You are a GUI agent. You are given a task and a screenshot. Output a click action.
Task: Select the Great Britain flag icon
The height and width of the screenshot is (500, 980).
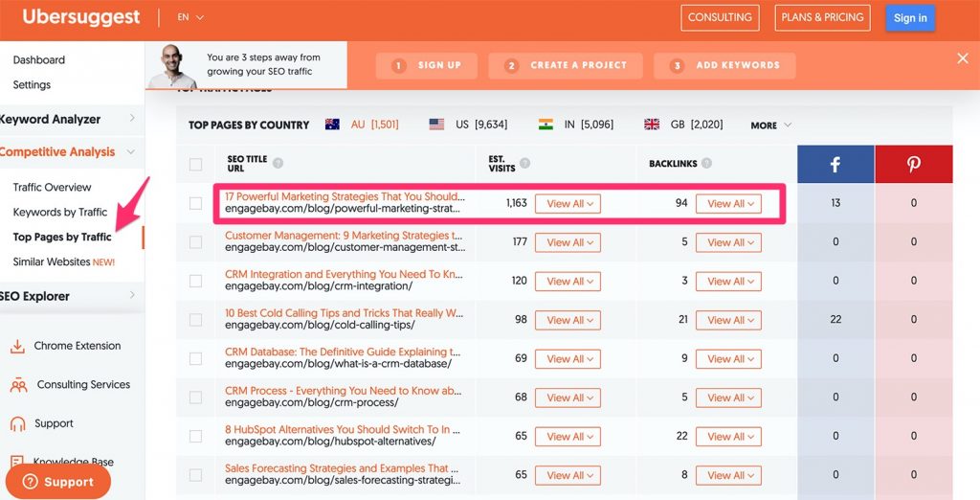click(652, 125)
